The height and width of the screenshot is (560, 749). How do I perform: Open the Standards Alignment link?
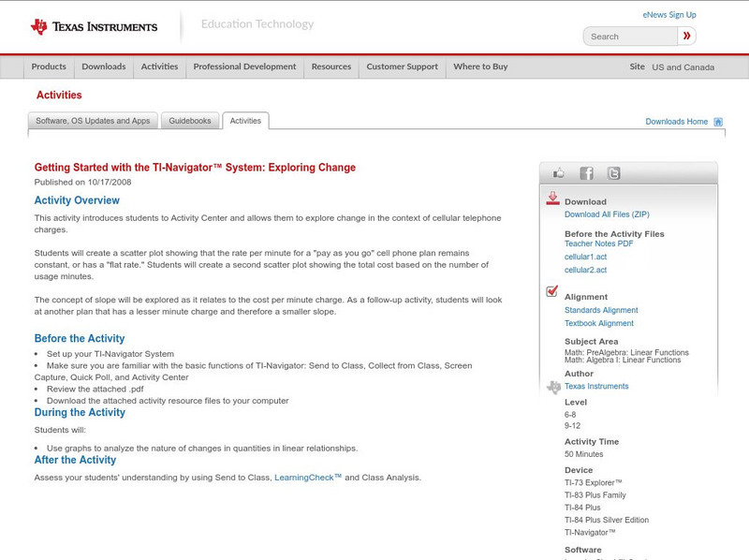coord(601,310)
